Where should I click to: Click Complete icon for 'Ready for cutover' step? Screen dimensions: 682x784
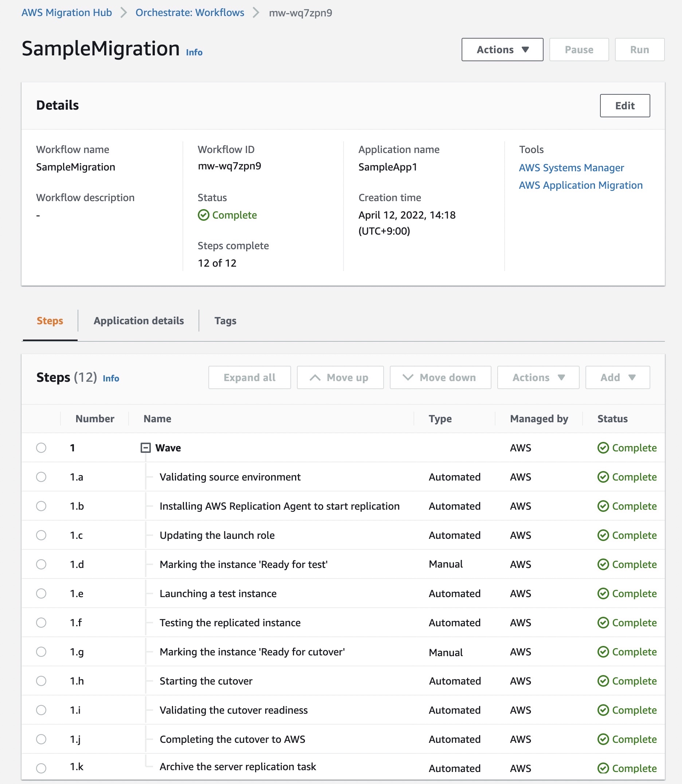[x=603, y=651]
